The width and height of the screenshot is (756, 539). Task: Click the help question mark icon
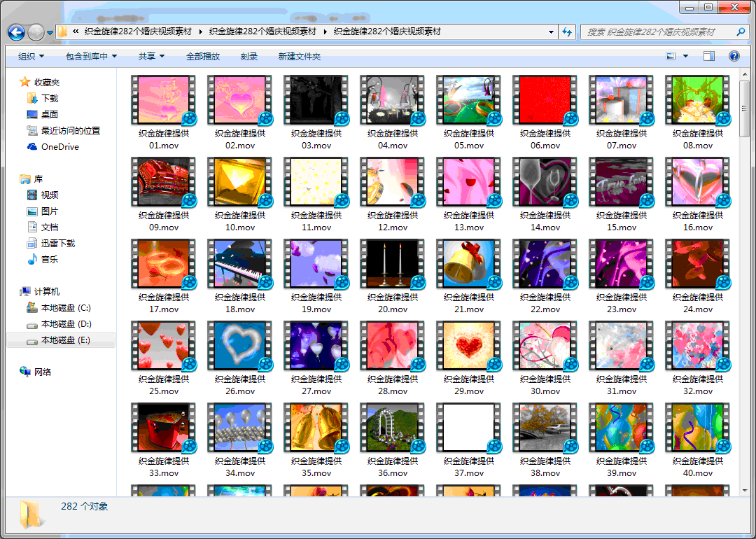[x=734, y=56]
